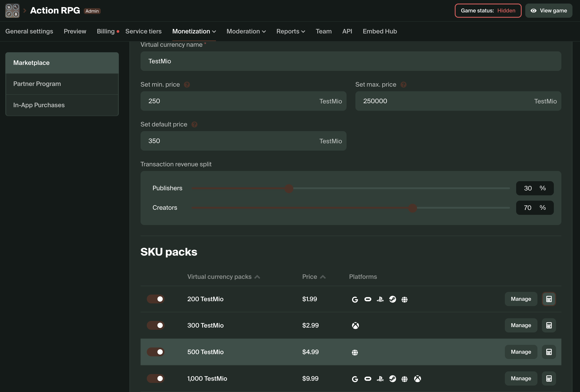Image resolution: width=580 pixels, height=392 pixels.
Task: Click the globe web icon on the 500 TestMio row
Action: click(355, 352)
